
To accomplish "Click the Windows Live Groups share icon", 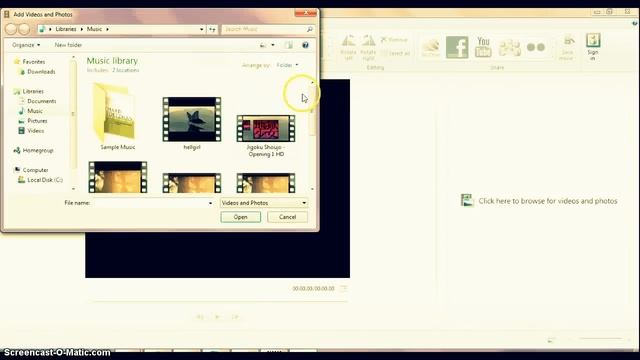I will coord(510,48).
